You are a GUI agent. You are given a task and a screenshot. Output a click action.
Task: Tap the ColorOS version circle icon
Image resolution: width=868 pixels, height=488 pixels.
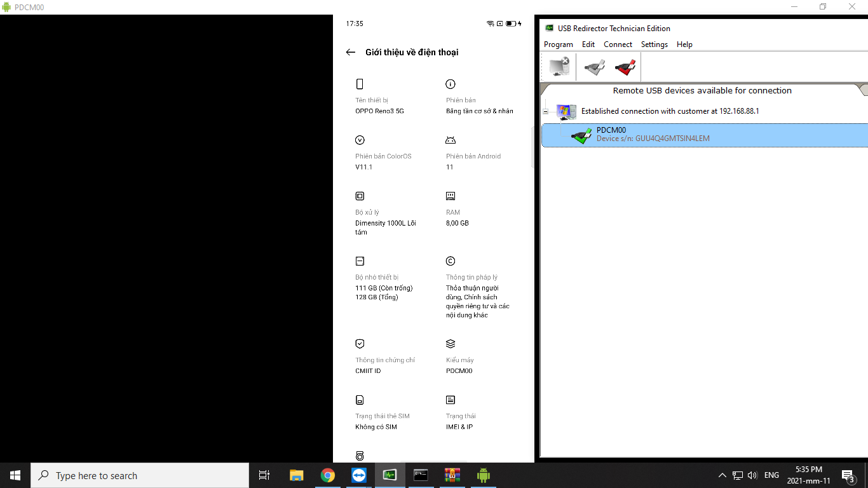pyautogui.click(x=360, y=140)
